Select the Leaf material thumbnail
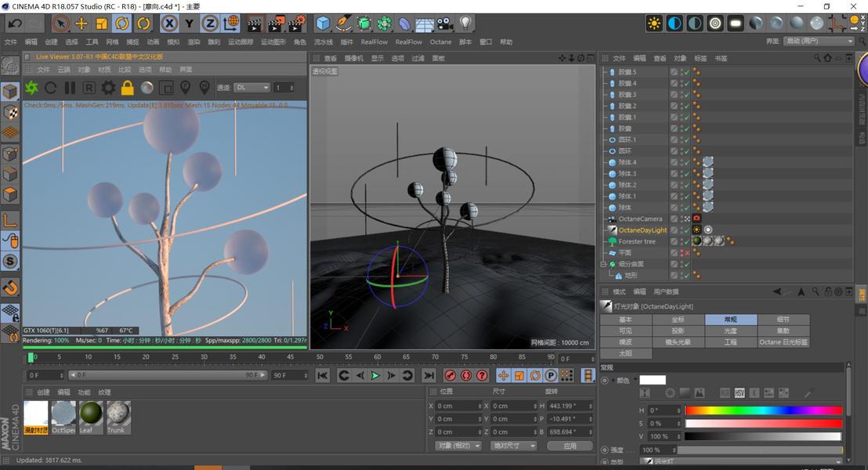 91,418
